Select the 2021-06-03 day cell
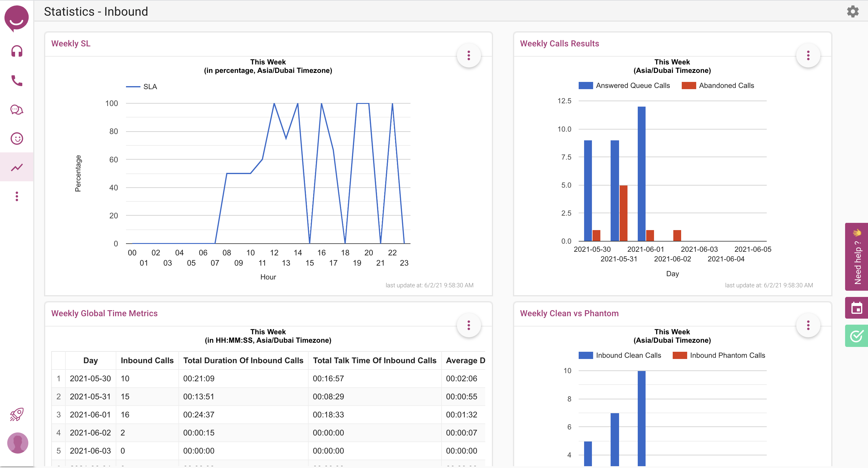Viewport: 868px width, 468px height. [x=90, y=451]
